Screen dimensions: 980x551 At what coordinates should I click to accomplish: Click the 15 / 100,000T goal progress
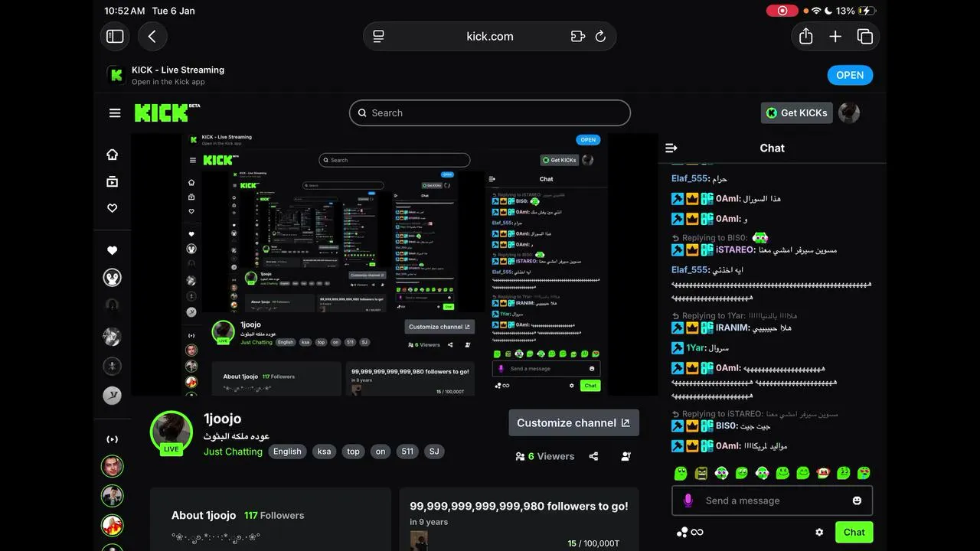click(593, 543)
